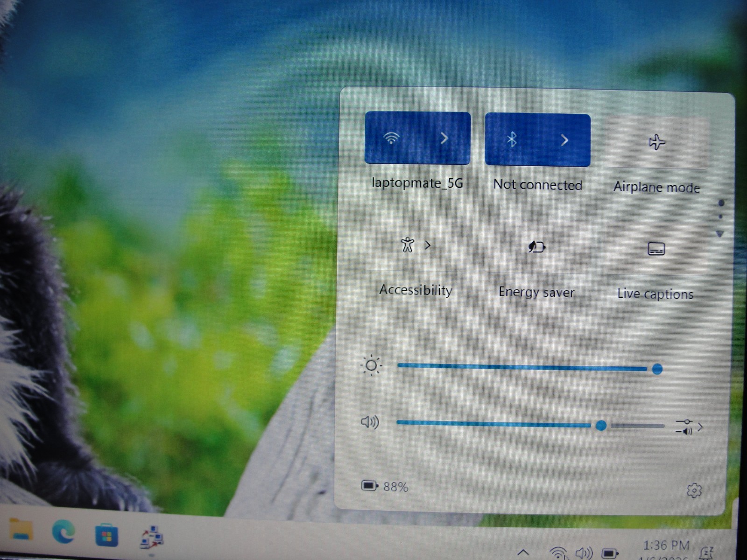Turn on Energy saver

tap(537, 247)
